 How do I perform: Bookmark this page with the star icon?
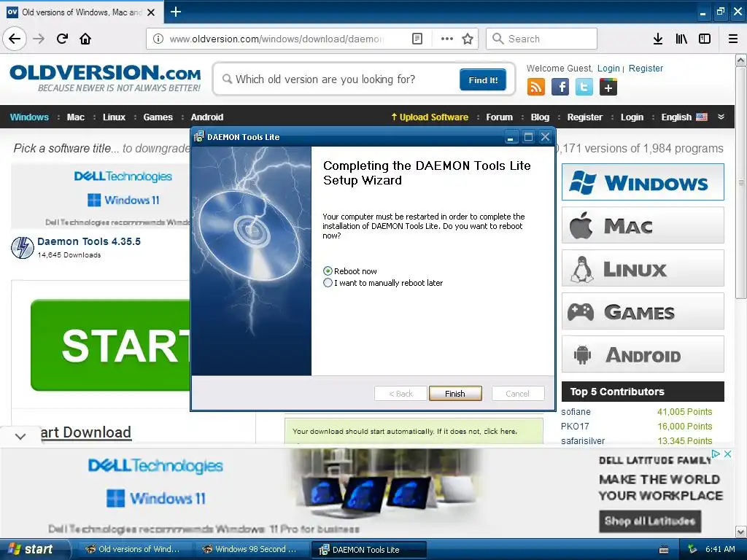point(468,39)
